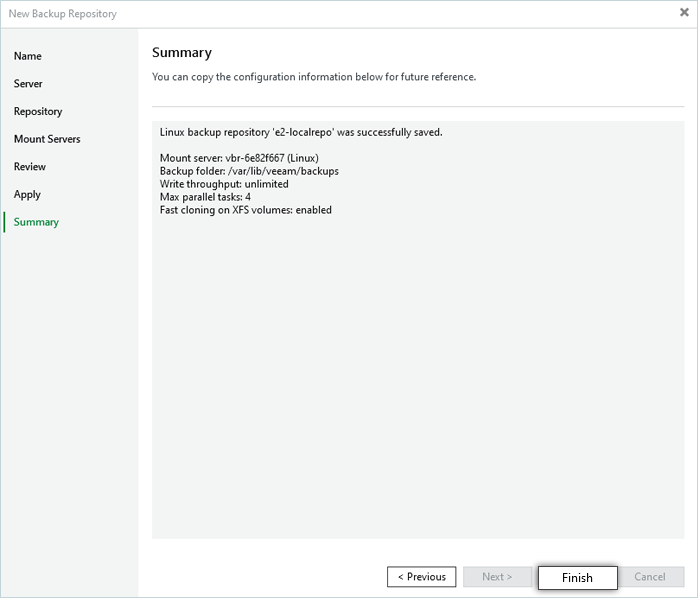Go back with the Previous button
This screenshot has width=698, height=598.
(x=421, y=577)
